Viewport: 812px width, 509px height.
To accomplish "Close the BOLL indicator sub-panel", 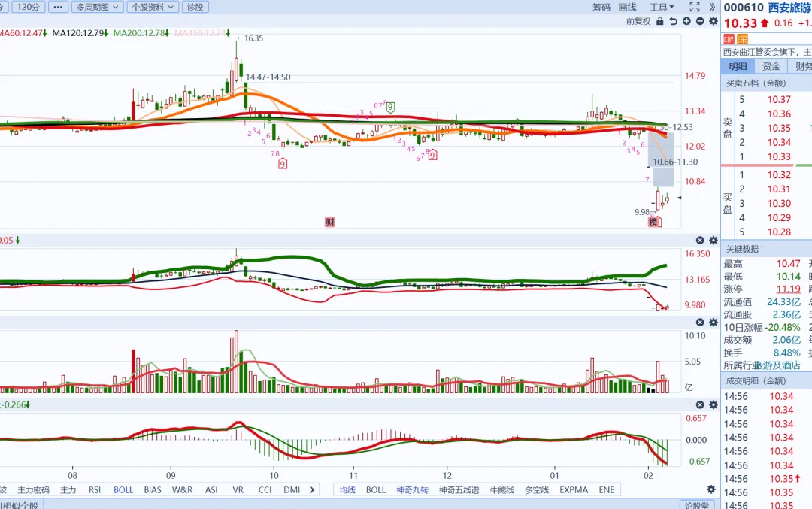I will (x=700, y=241).
